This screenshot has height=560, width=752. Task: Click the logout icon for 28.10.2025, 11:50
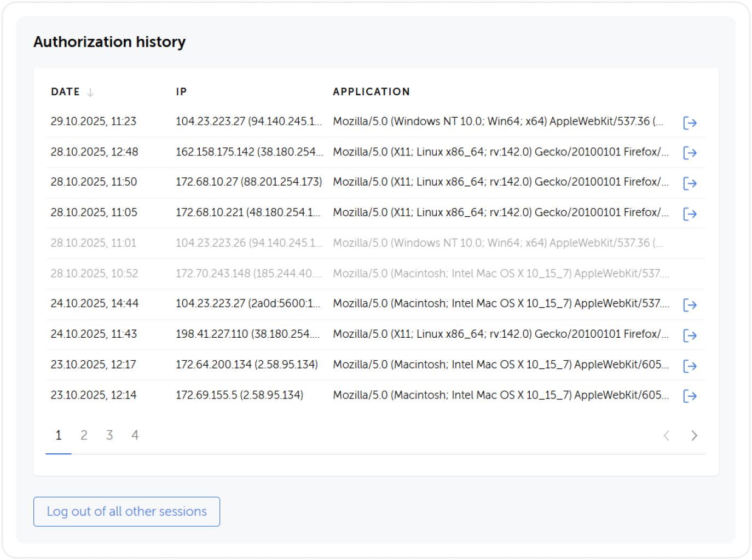690,183
